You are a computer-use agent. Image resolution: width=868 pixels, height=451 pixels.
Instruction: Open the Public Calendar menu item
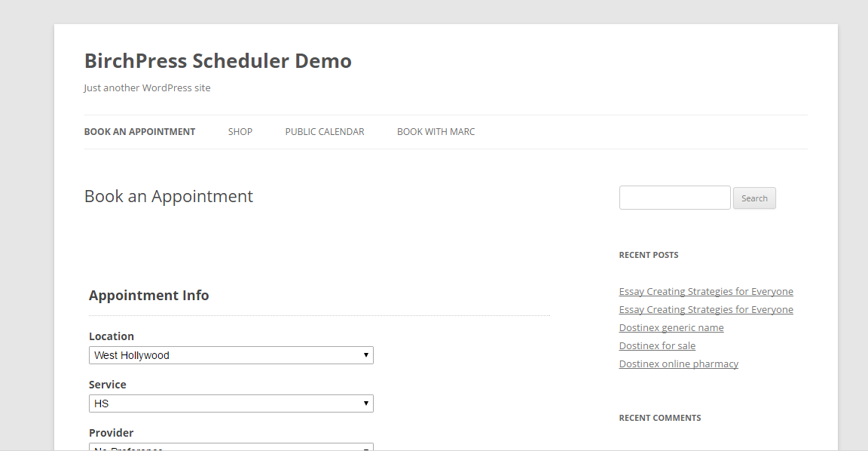coord(325,132)
